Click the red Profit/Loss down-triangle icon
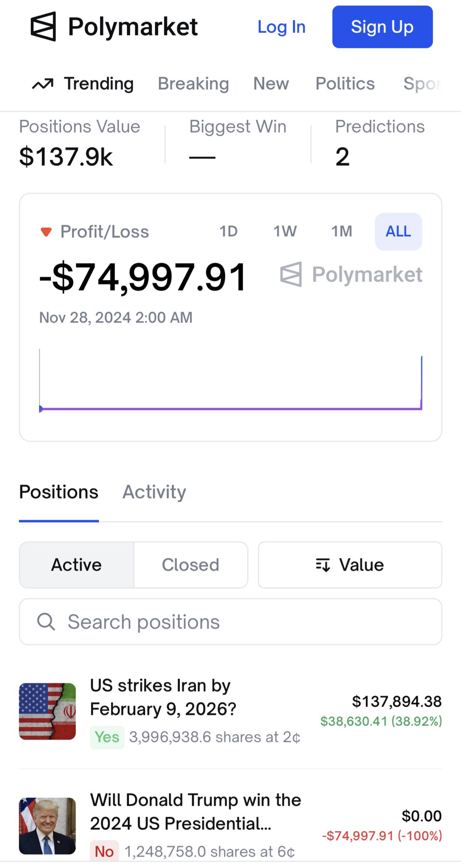 point(46,232)
